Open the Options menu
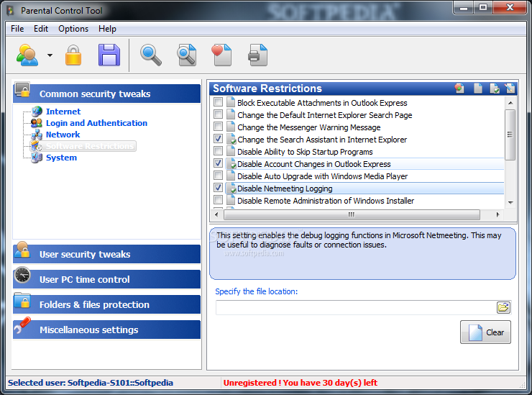Screen dimensions: 532x395 point(73,29)
